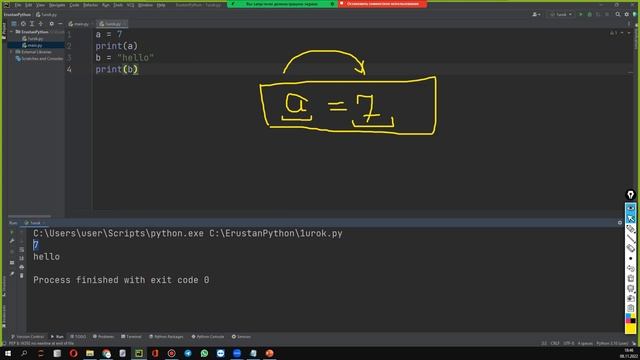Expand External Libraries tree node
The height and width of the screenshot is (360, 640).
click(x=11, y=52)
